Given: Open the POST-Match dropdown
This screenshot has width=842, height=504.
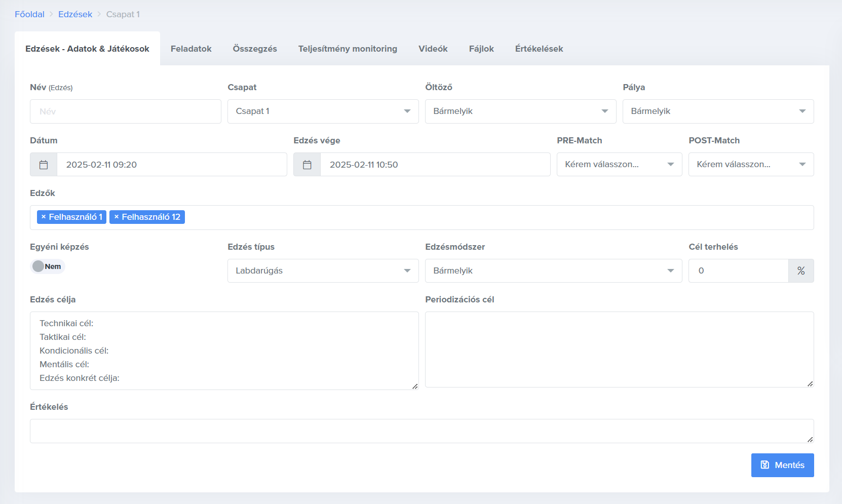Looking at the screenshot, I should click(751, 165).
